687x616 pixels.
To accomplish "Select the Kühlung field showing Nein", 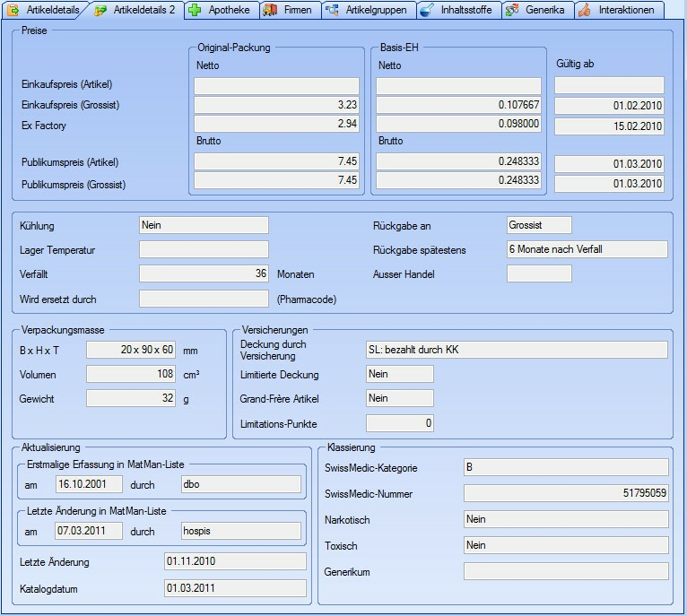I will tap(204, 225).
